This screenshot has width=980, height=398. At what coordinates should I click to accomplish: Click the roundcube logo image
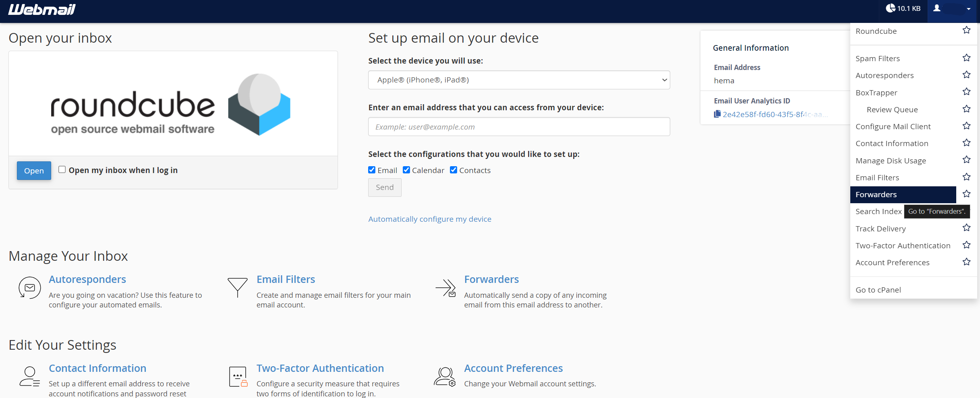[170, 105]
